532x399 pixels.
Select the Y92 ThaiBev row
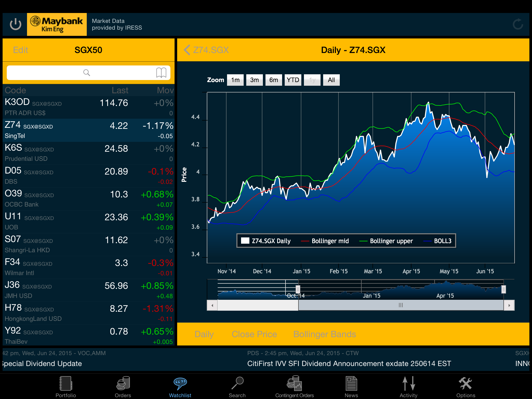click(89, 336)
